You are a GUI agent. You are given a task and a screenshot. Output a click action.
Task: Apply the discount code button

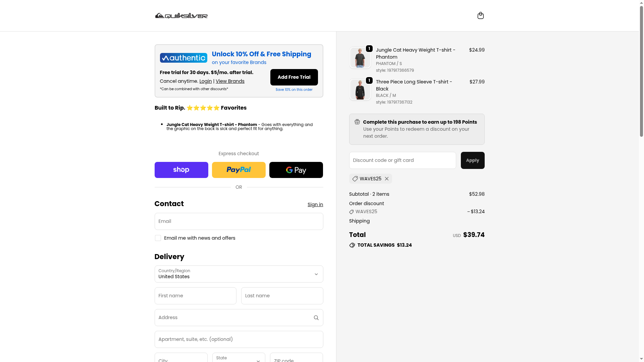pos(472,160)
